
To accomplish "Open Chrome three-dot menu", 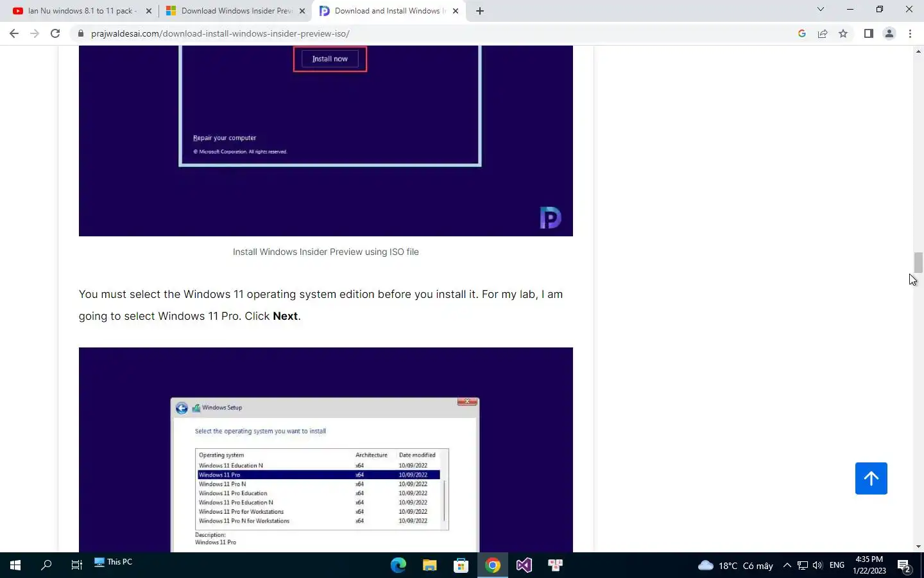I will (910, 33).
